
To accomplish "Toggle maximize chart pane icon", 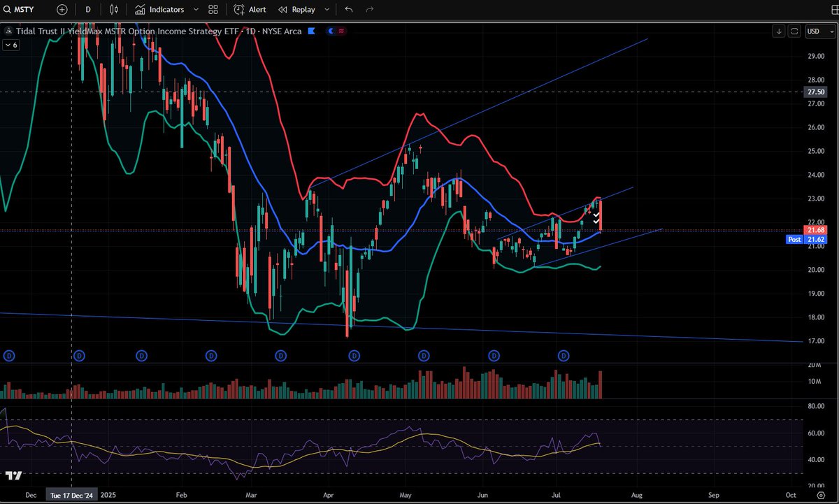I will 794,31.
